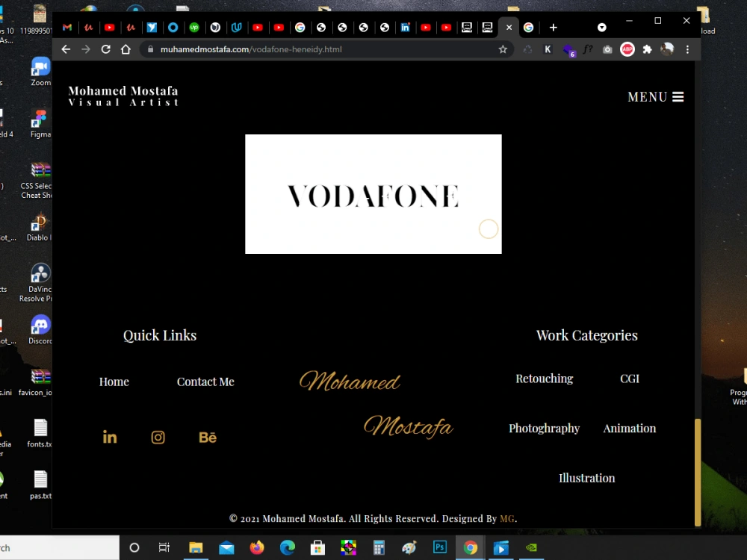Switch to the blue U-logo tab
Image resolution: width=747 pixels, height=560 pixels.
pyautogui.click(x=236, y=28)
